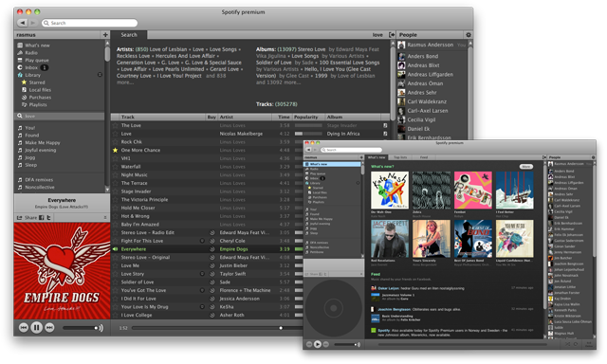
Task: Click the Share icon under Everywhere
Action: coord(19,218)
